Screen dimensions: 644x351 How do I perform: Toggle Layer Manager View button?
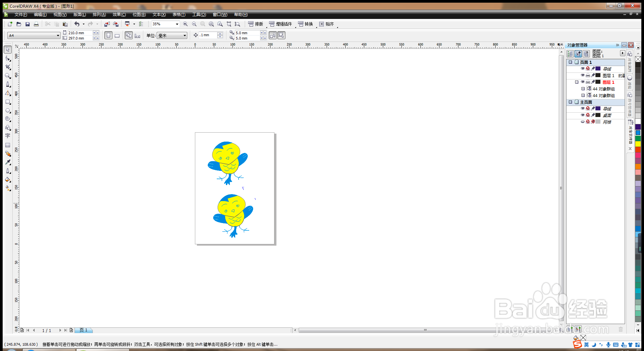pyautogui.click(x=586, y=54)
